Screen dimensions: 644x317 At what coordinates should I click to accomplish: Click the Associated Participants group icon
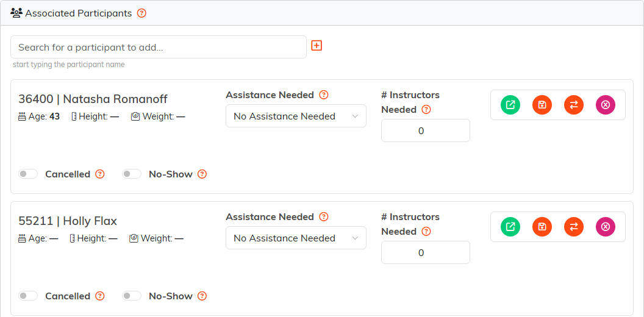[x=16, y=13]
